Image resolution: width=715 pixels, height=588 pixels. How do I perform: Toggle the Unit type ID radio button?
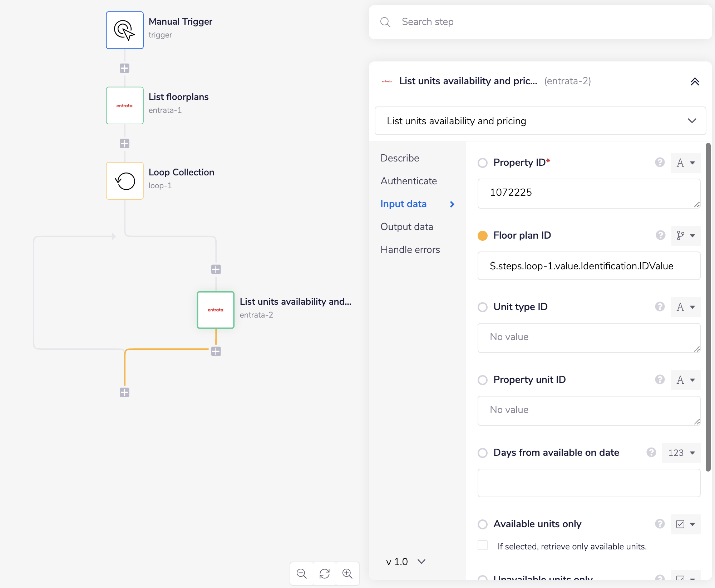[x=483, y=307]
